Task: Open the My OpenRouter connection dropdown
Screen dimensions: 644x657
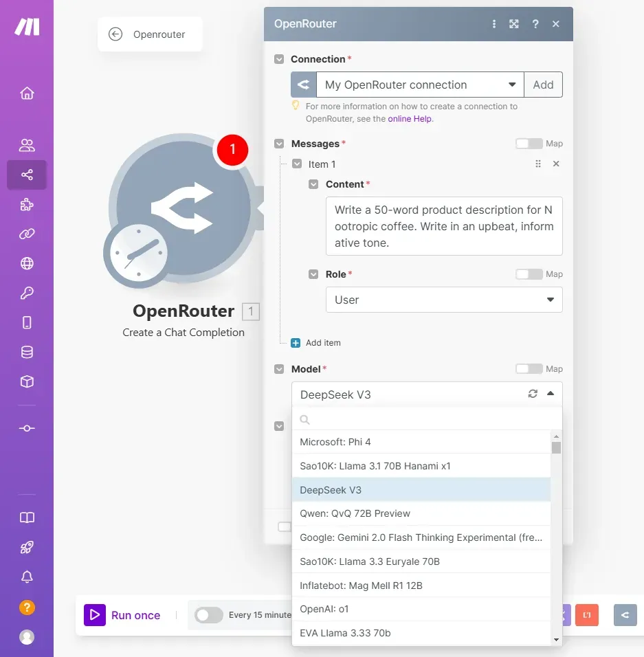Action: (x=420, y=85)
